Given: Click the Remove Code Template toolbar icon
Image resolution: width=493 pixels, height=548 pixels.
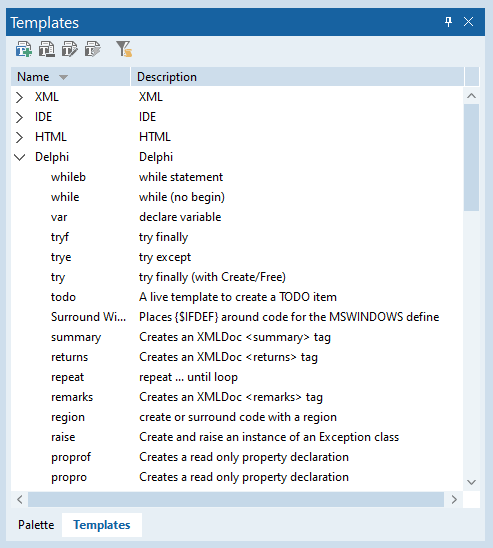Looking at the screenshot, I should pyautogui.click(x=47, y=49).
